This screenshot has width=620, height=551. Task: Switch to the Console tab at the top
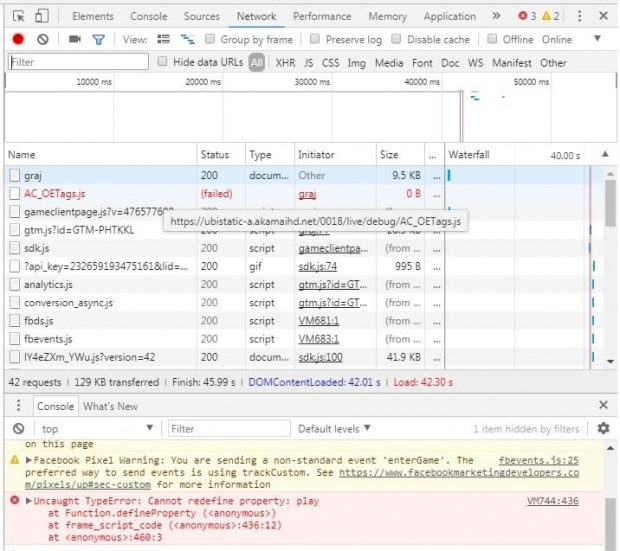[149, 16]
